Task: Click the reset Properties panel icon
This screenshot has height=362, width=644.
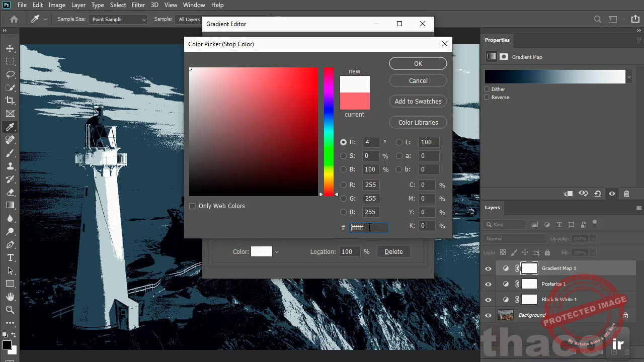Action: click(x=598, y=194)
